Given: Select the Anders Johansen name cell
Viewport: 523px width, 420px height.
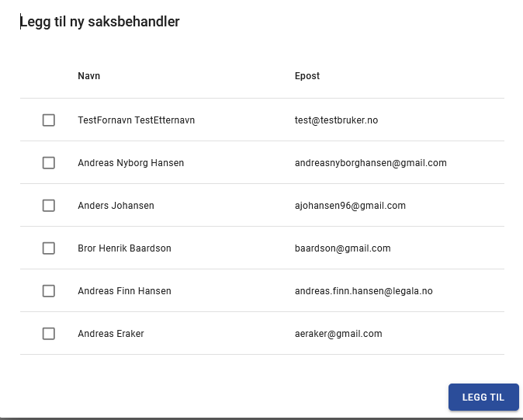Looking at the screenshot, I should pos(116,206).
